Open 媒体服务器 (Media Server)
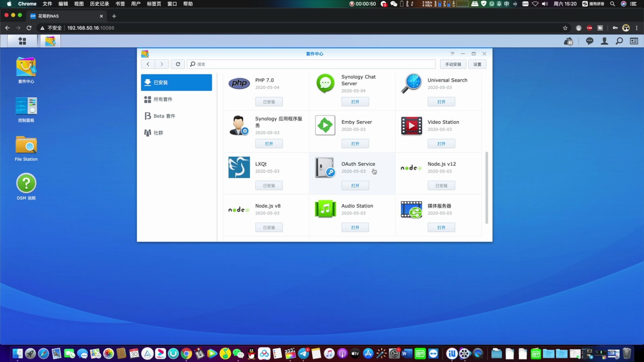 [441, 227]
